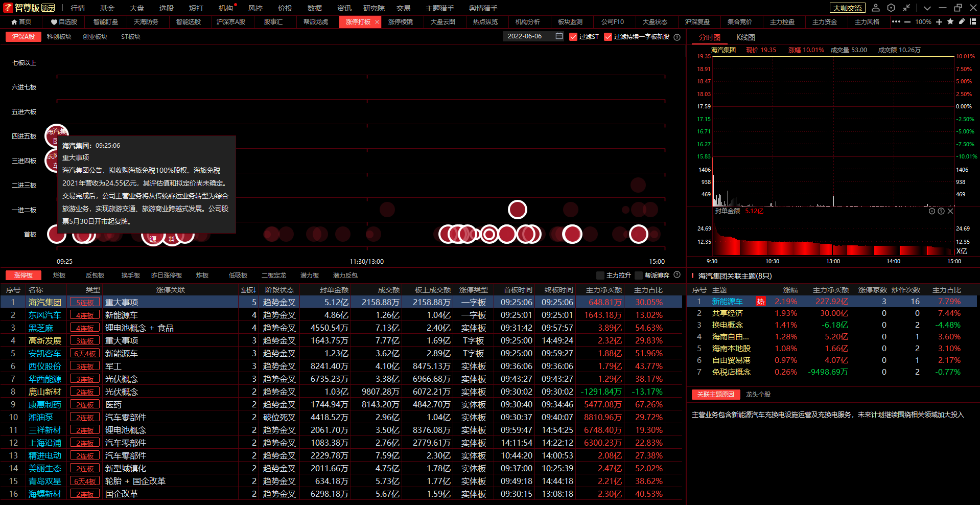Sort table by 主力净买额 column

pyautogui.click(x=604, y=290)
